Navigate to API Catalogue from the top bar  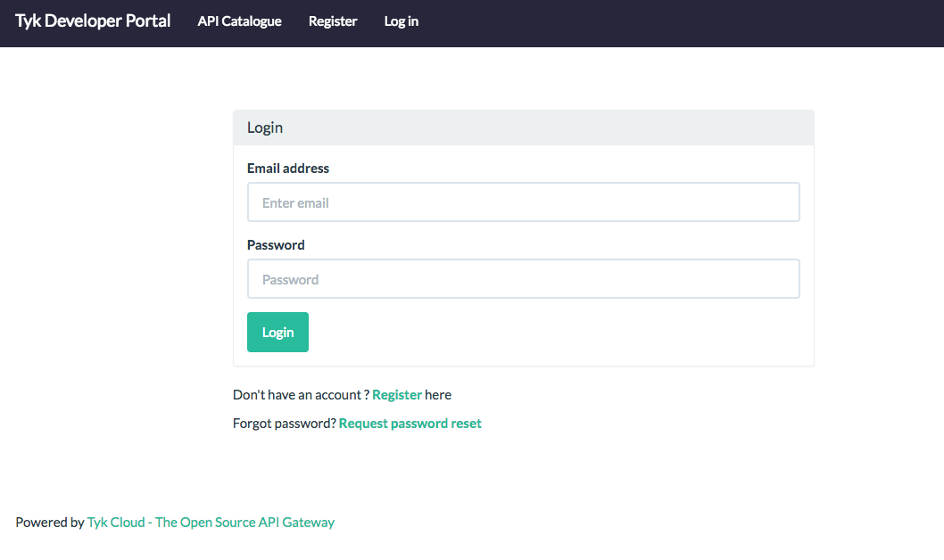[239, 21]
